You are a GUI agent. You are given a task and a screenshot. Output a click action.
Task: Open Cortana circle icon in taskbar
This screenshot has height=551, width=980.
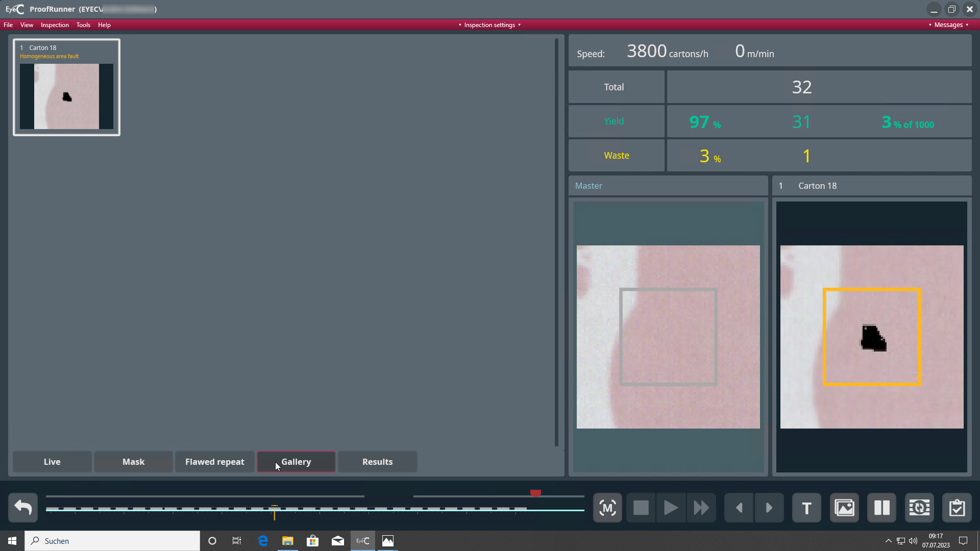tap(212, 541)
